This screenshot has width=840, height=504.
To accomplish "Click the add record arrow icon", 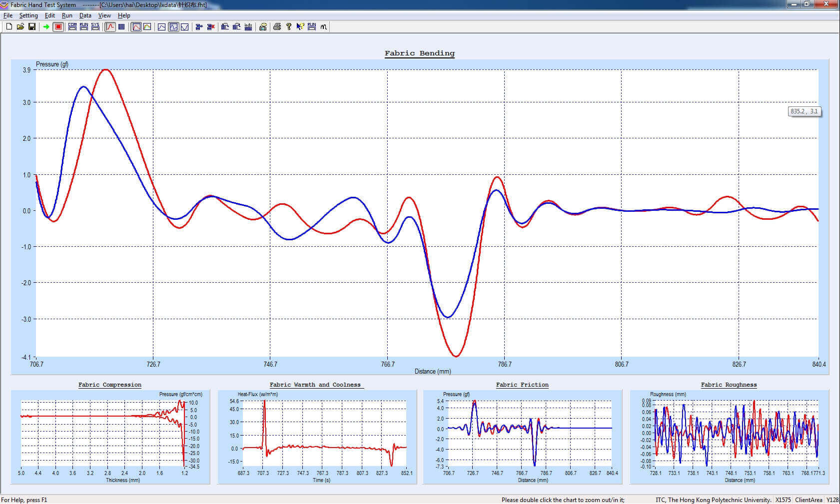I will 199,26.
